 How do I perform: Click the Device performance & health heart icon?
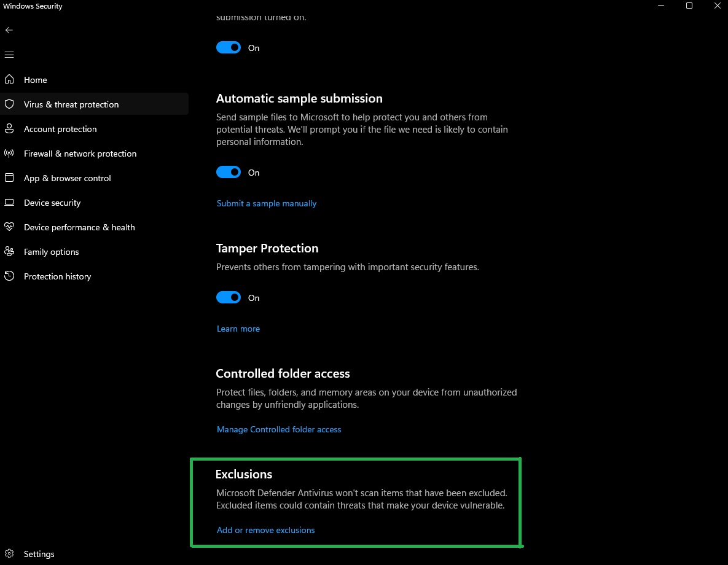point(9,227)
